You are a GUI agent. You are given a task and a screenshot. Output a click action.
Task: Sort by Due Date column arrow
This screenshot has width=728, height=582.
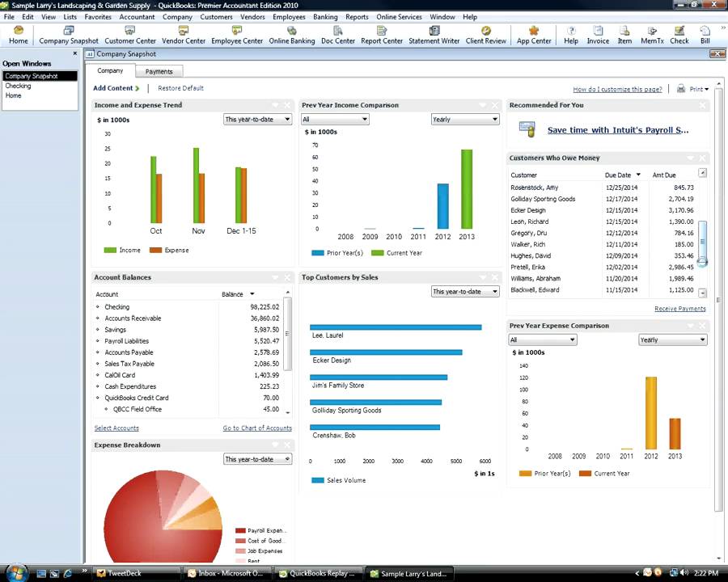coord(638,175)
